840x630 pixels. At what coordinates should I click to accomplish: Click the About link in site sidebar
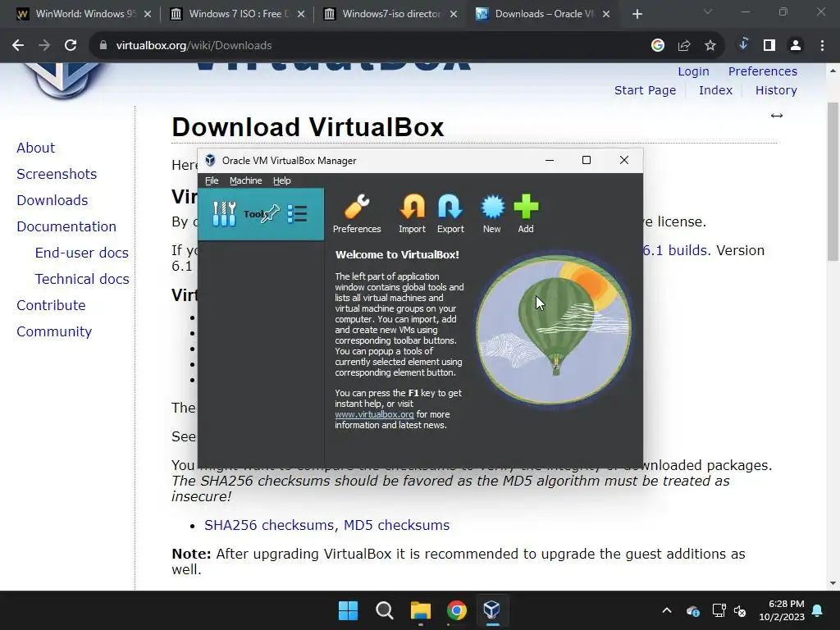coord(36,148)
